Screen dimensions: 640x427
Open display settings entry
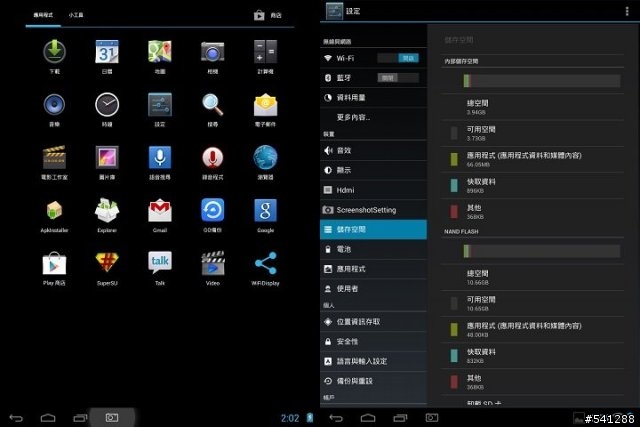[373, 170]
